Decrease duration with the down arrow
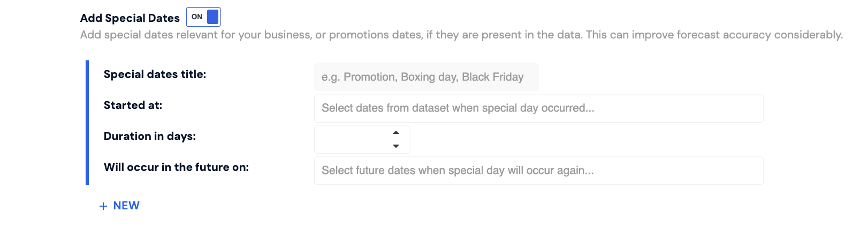 click(396, 146)
